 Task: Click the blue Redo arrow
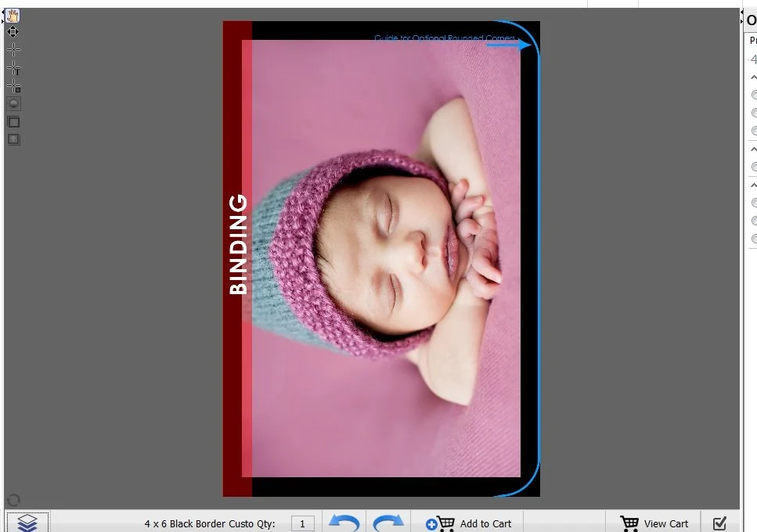(388, 523)
